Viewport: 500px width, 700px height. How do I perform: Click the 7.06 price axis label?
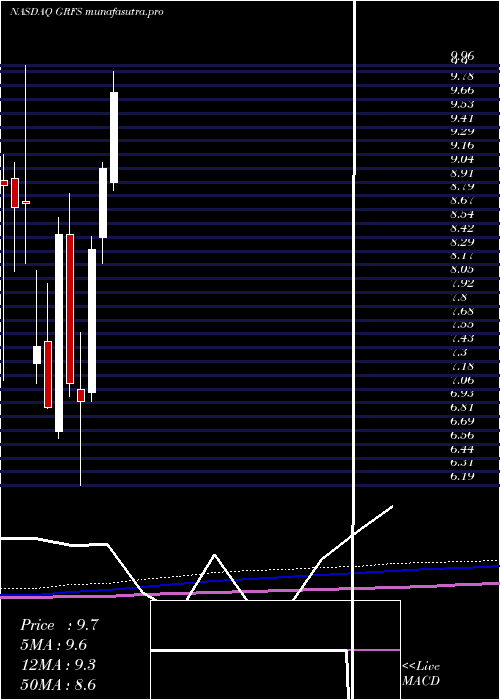point(462,380)
